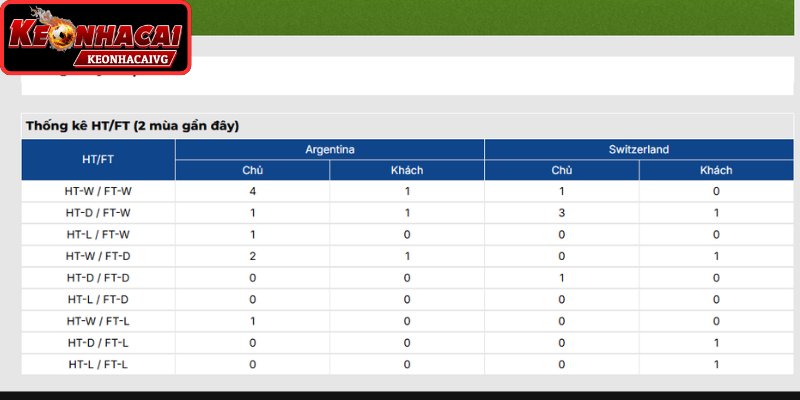Click Argentina Khách cell in HT-L / FT-D row
This screenshot has width=800, height=400.
coord(407,299)
